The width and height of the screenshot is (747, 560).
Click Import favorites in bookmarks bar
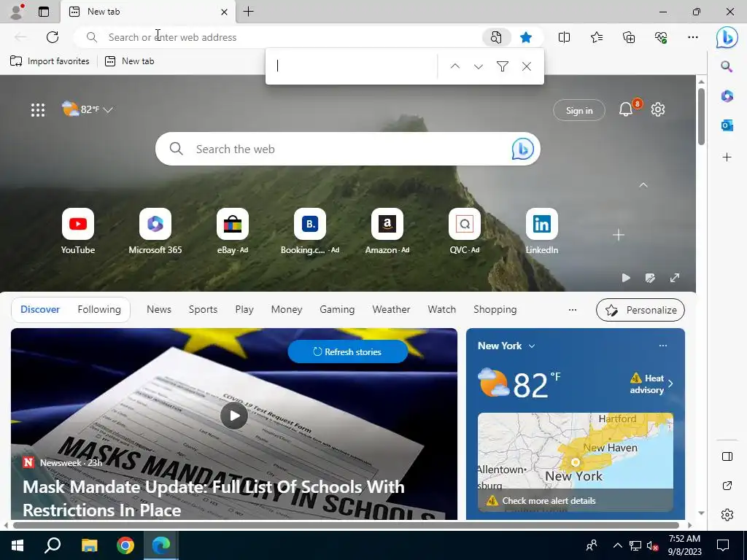(50, 61)
